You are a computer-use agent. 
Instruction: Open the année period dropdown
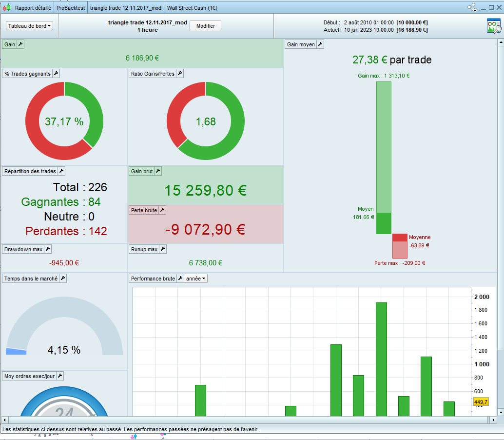[x=196, y=278]
